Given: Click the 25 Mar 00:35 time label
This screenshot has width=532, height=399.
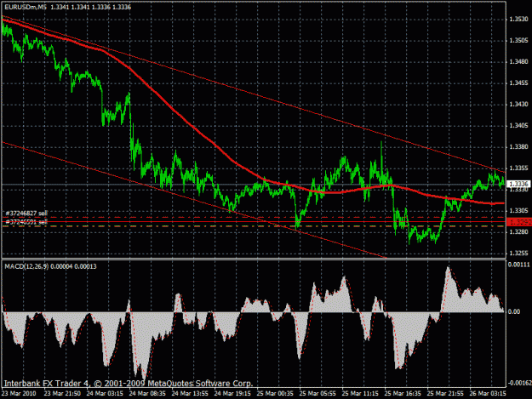Looking at the screenshot, I should 275,394.
